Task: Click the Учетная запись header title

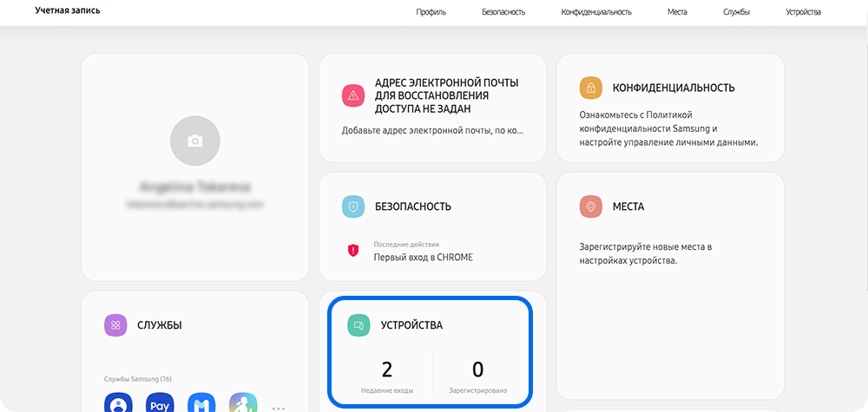Action: click(68, 10)
